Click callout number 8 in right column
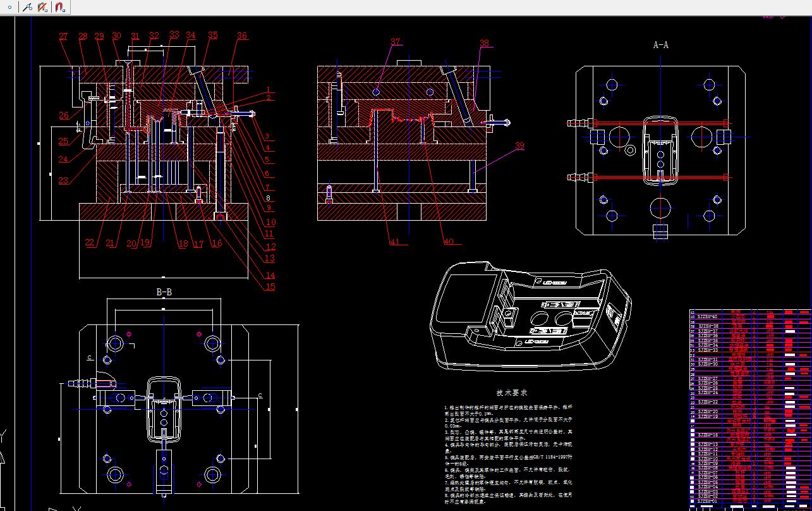This screenshot has height=511, width=812. pos(267,198)
